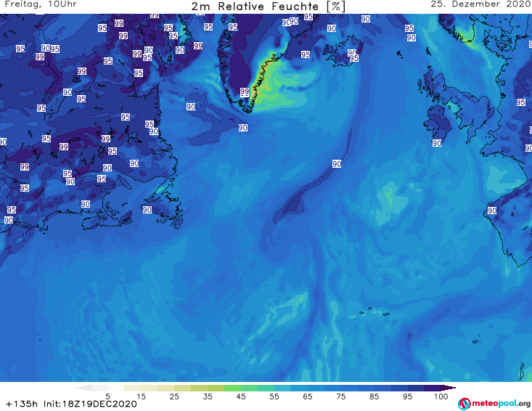Click the purple arrow at legend's high end
Image resolution: width=532 pixels, height=411 pixels.
pos(449,388)
